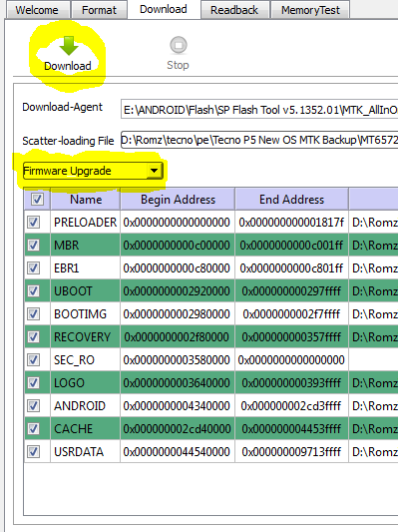Click begin address 0x0000000004340000 of ANDROID

pyautogui.click(x=178, y=406)
